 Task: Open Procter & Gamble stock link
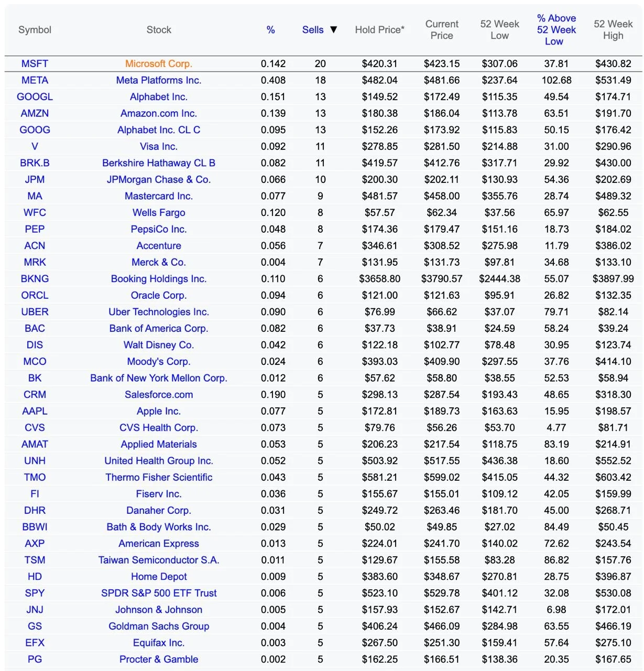click(159, 659)
